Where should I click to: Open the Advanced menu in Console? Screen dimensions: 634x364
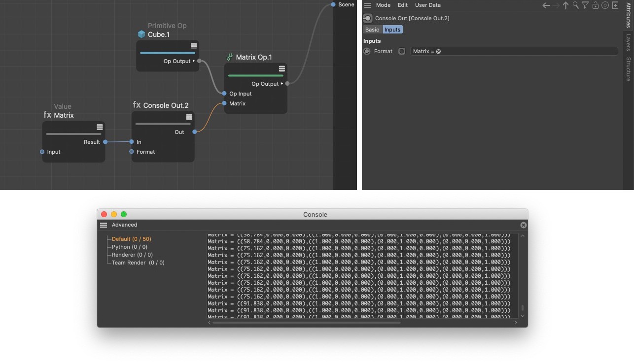coord(124,225)
